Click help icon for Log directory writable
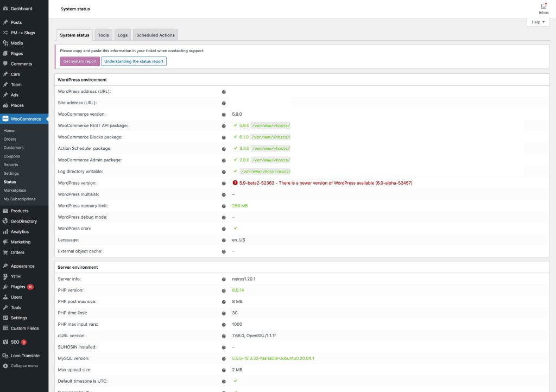This screenshot has width=556, height=392. [x=224, y=172]
